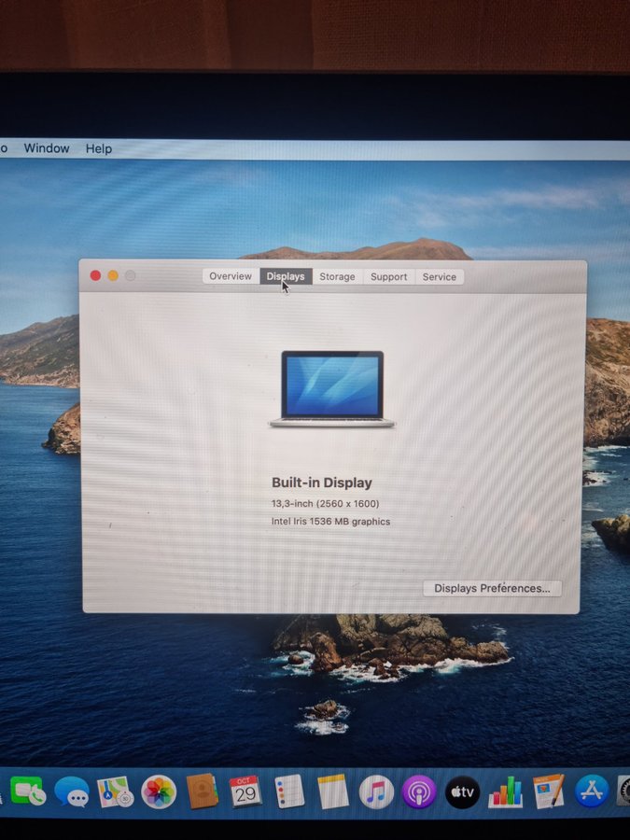The image size is (630, 840).
Task: Open FaceTime from the dock
Action: tap(28, 791)
